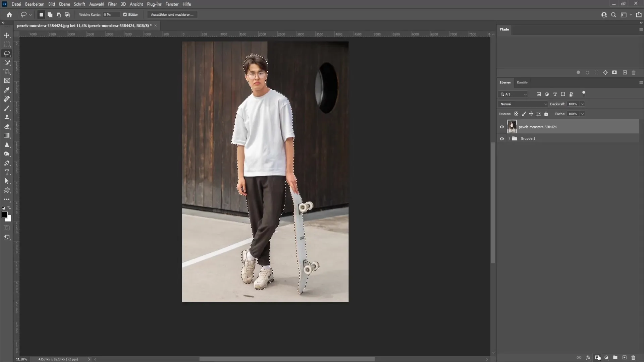644x362 pixels.
Task: Open Fenster menu
Action: (172, 4)
